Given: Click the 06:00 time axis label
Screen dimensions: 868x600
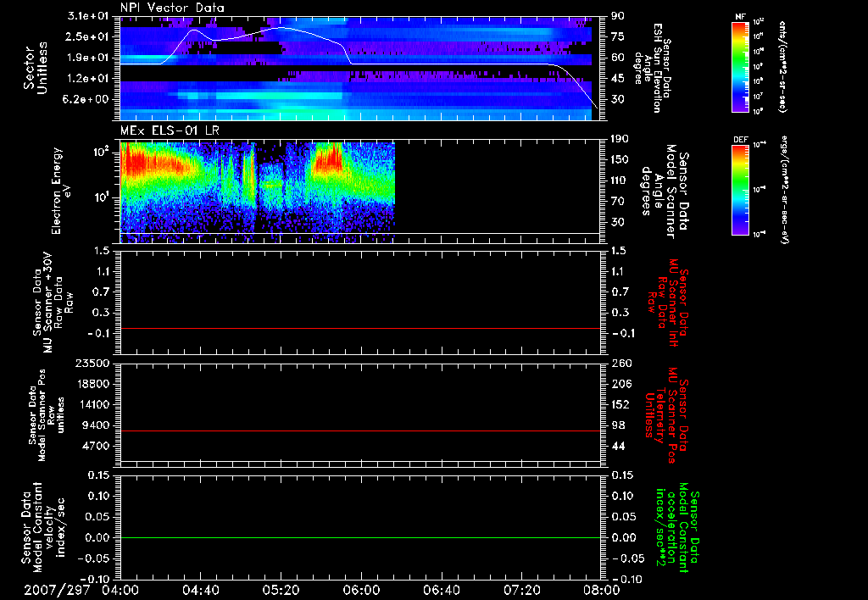Looking at the screenshot, I should click(361, 590).
